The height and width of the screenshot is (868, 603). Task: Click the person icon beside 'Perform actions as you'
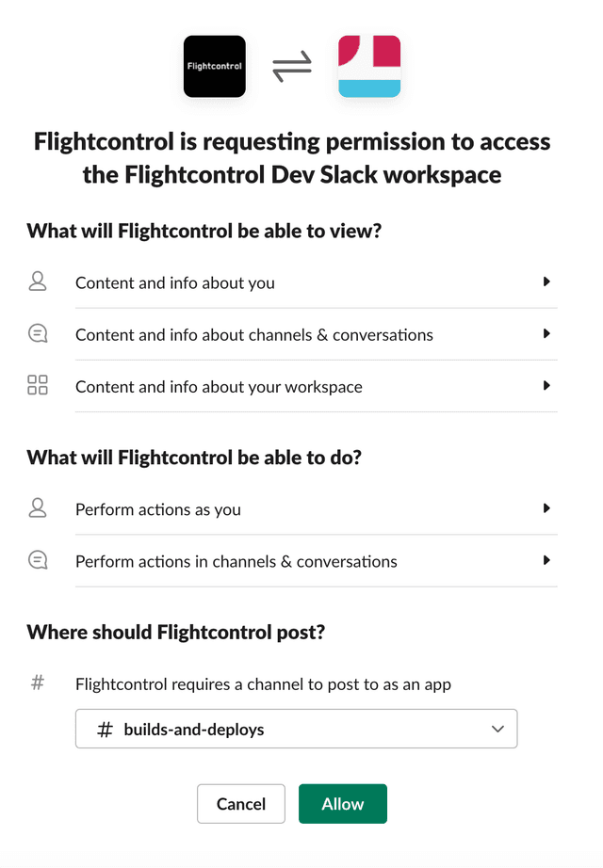click(38, 507)
